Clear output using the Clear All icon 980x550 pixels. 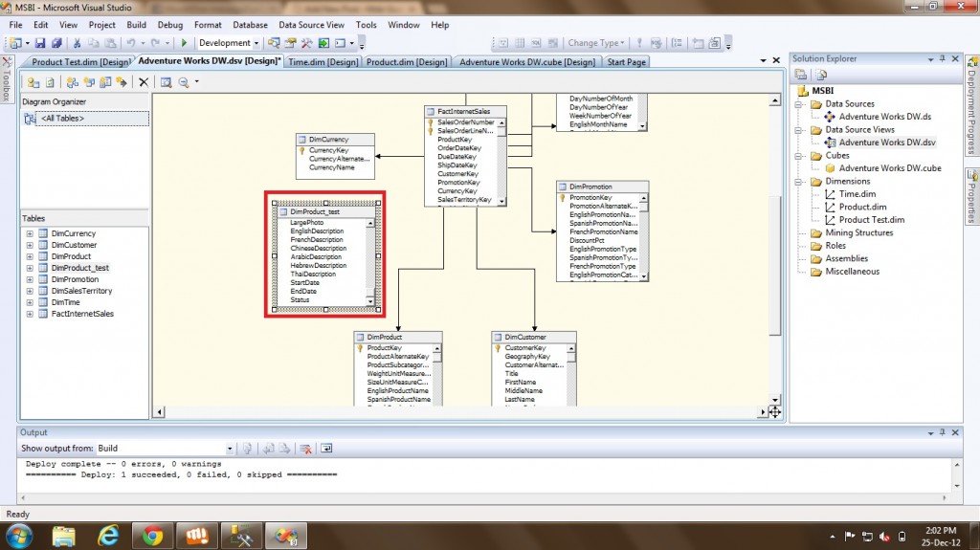pyautogui.click(x=305, y=449)
